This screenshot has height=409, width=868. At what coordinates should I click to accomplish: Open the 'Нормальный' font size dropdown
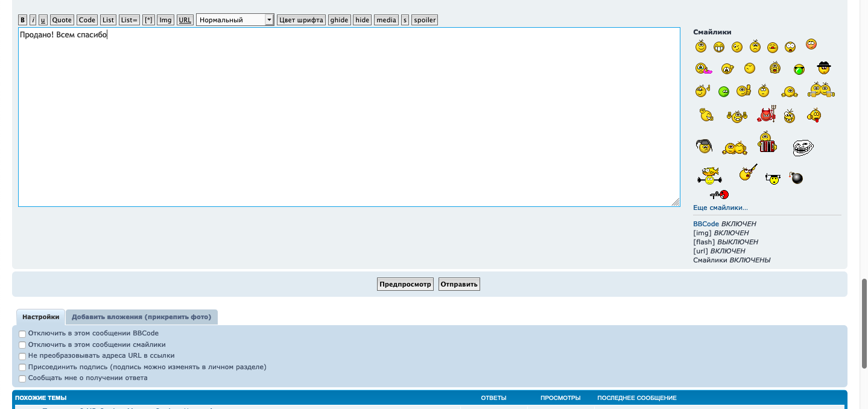coord(235,20)
